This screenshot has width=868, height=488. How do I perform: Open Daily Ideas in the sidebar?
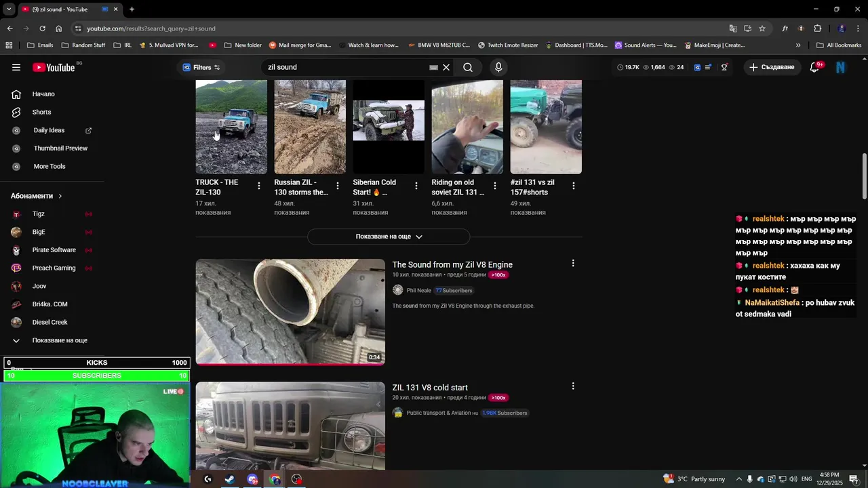tap(49, 130)
